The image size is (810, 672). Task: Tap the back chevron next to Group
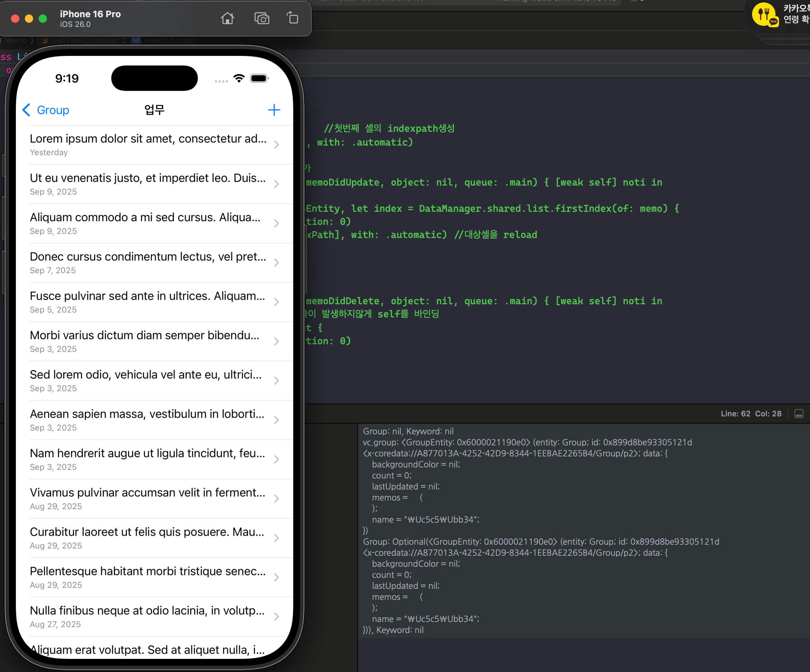coord(26,110)
